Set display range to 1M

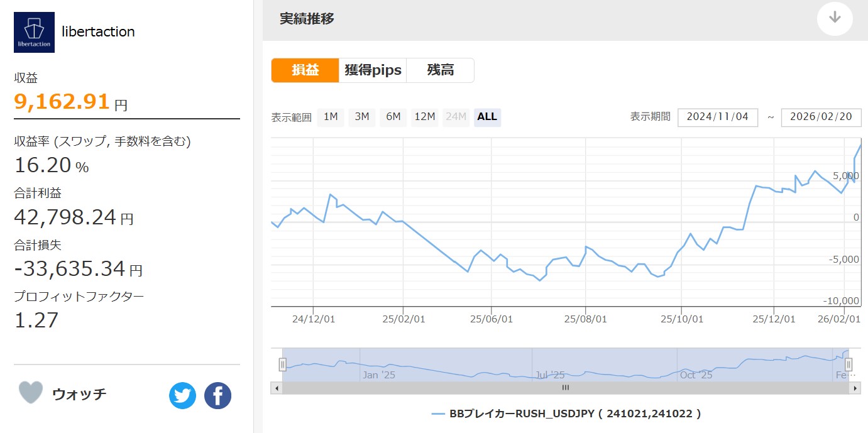[331, 117]
